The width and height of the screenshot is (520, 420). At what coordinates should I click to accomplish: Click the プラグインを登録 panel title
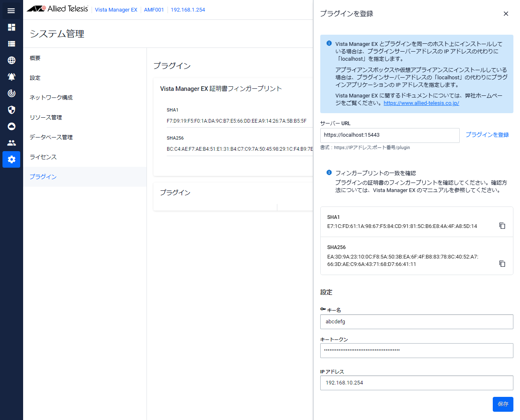(347, 14)
